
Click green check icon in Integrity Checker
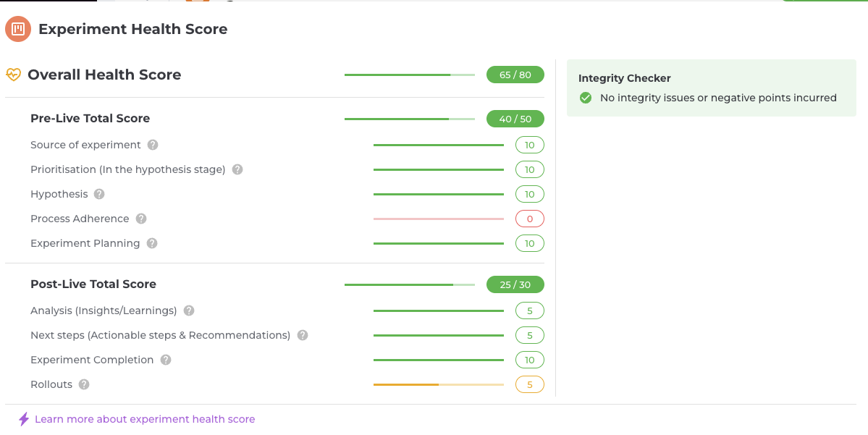pos(586,98)
